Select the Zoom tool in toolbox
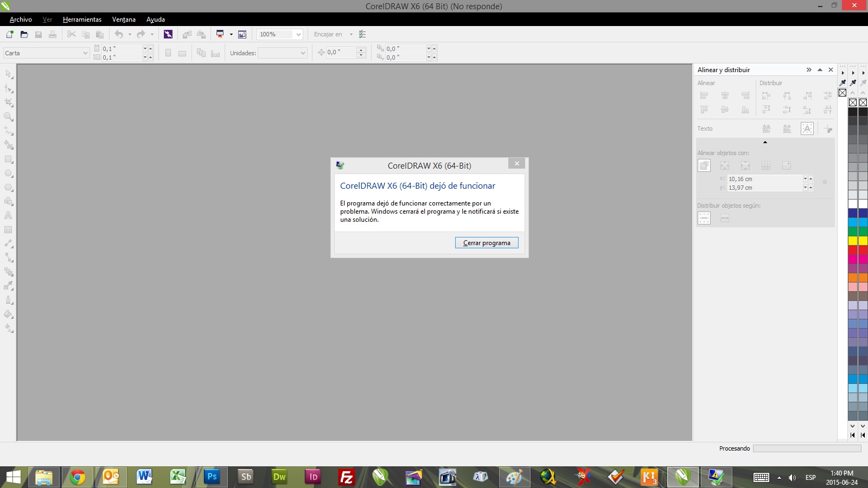The image size is (868, 488). point(9,116)
